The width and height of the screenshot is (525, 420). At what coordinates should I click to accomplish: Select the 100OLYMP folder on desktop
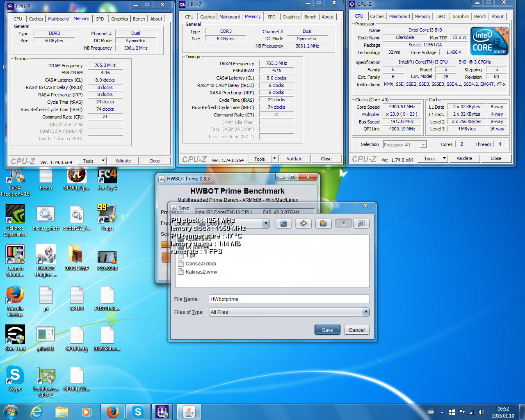click(x=77, y=258)
